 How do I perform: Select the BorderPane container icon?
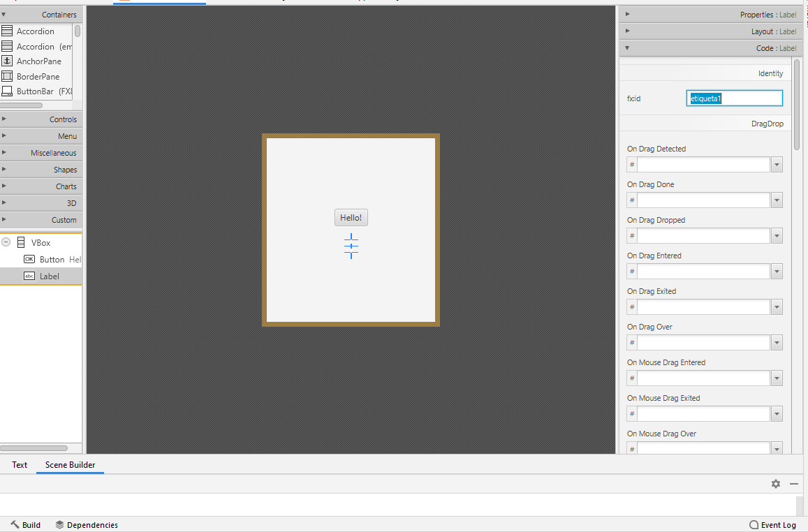coord(7,76)
